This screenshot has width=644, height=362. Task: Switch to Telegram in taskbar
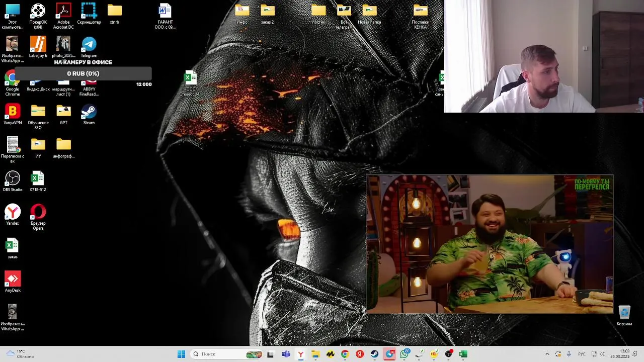(x=389, y=354)
